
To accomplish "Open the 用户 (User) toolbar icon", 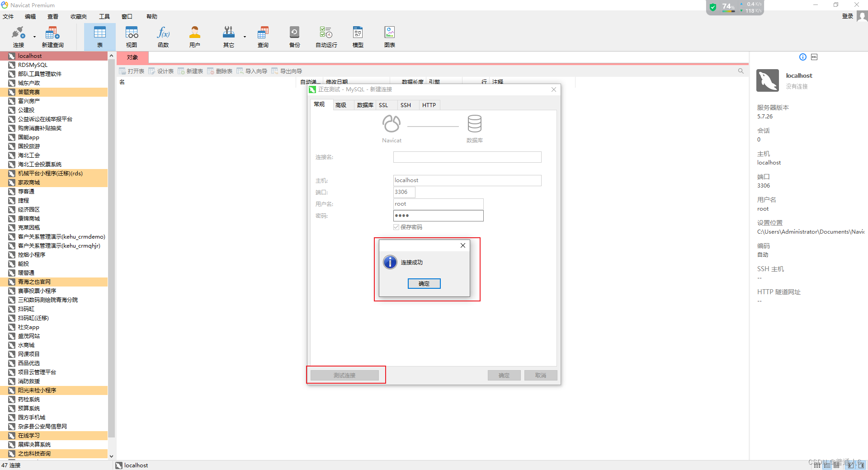I will (195, 37).
